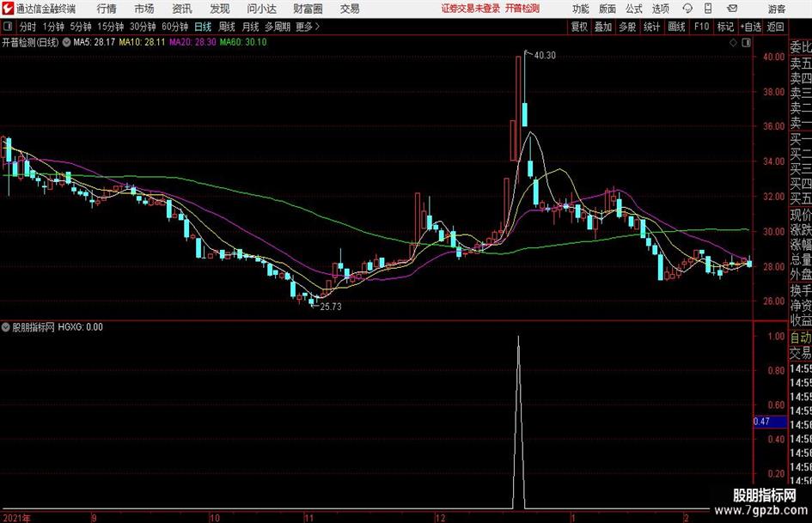Activate the 画线 drawing tool
Image resolution: width=812 pixels, height=523 pixels.
(676, 27)
